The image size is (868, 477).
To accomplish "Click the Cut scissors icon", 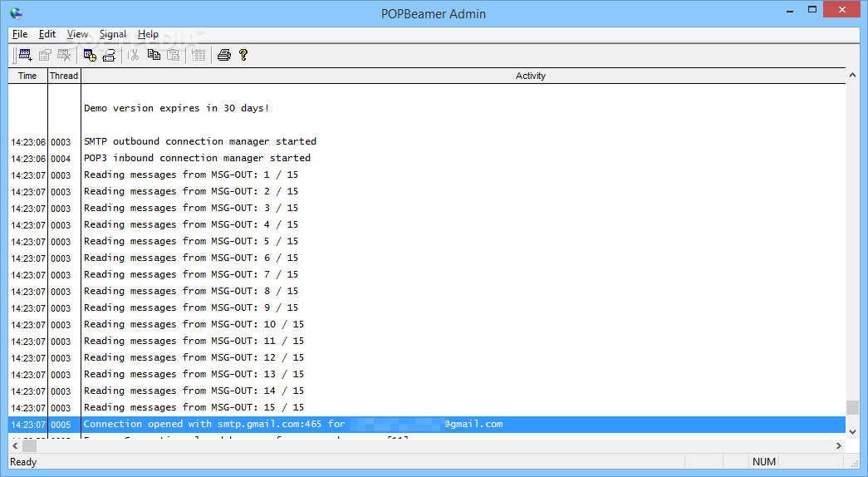I will [134, 55].
